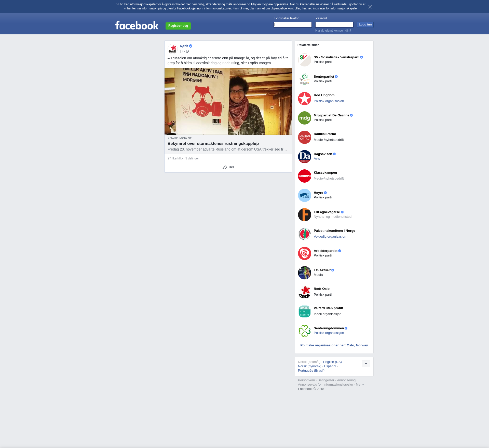Open Velferd uten profitt page link
Image resolution: width=489 pixels, height=448 pixels.
click(328, 308)
